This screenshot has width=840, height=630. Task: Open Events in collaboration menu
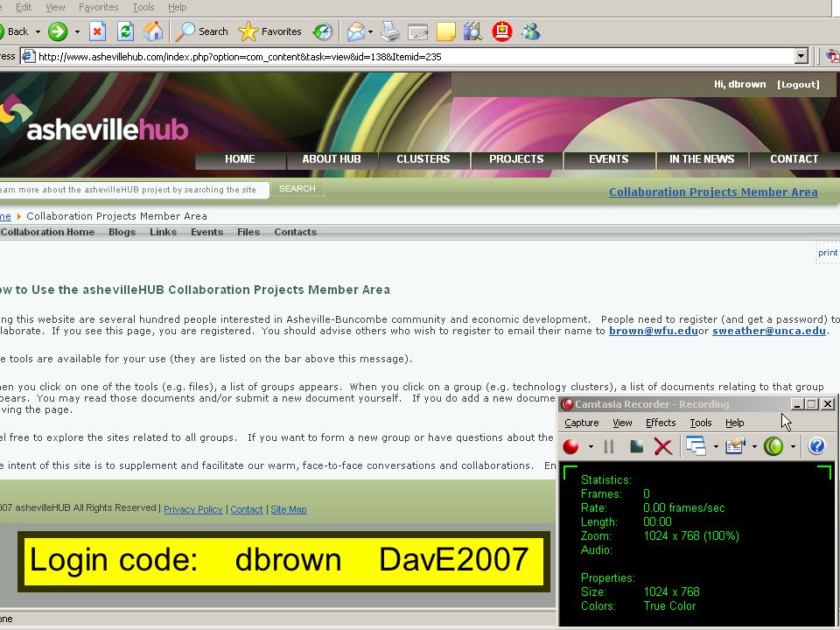206,232
